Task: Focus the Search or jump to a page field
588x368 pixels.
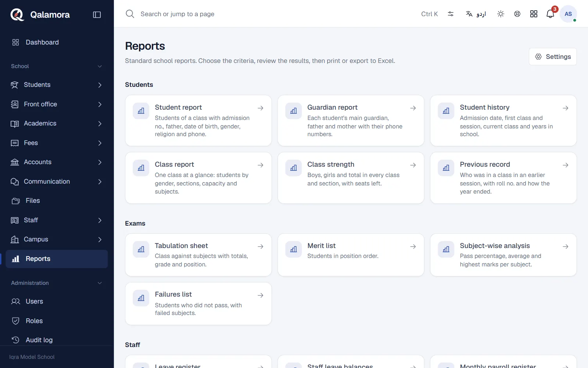Action: pyautogui.click(x=272, y=14)
